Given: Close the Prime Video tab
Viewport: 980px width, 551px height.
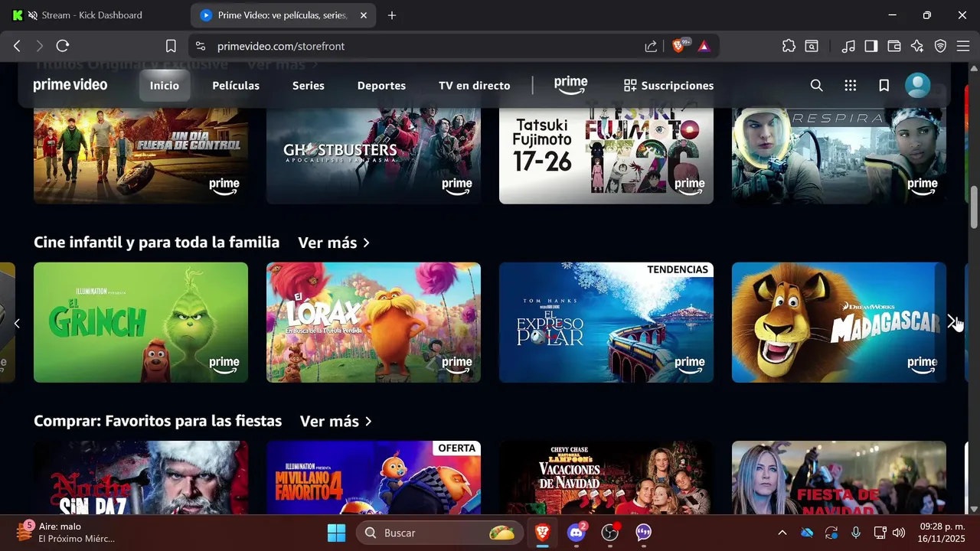Looking at the screenshot, I should 364,15.
